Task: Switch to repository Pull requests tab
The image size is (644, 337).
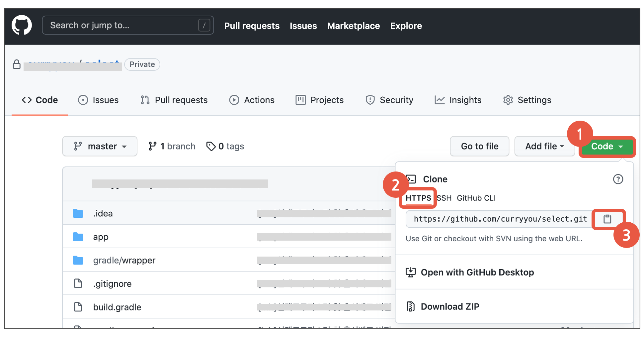Action: tap(174, 100)
